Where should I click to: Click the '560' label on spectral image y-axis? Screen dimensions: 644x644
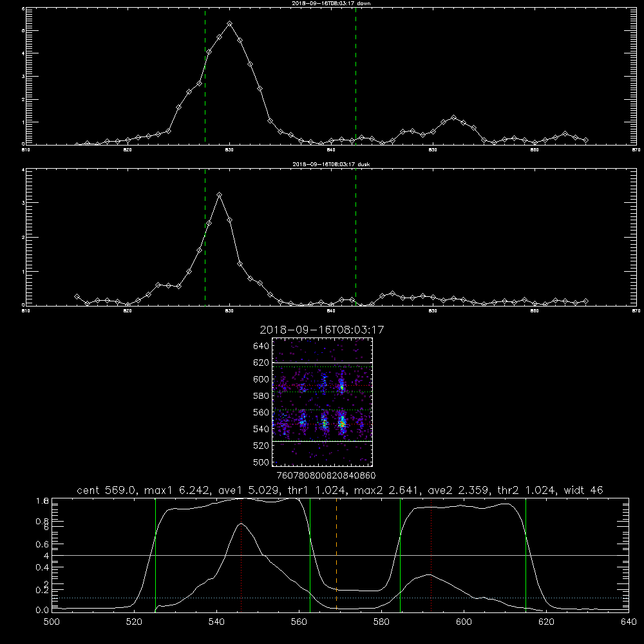pos(261,412)
